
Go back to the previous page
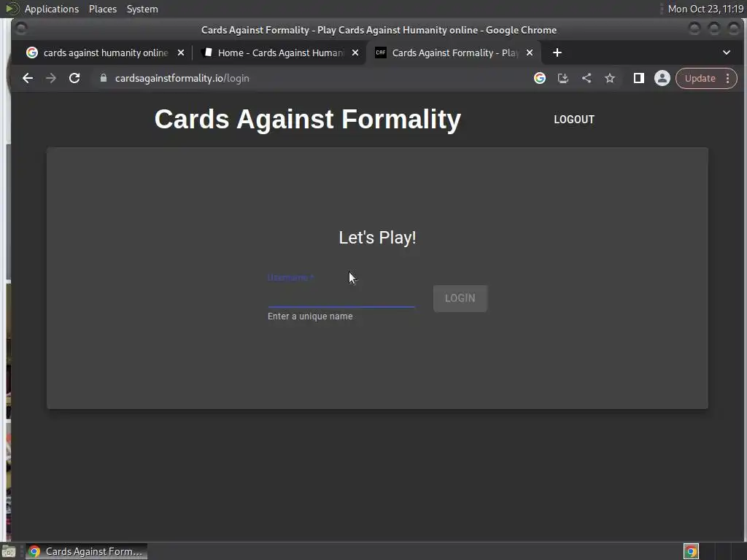click(28, 78)
